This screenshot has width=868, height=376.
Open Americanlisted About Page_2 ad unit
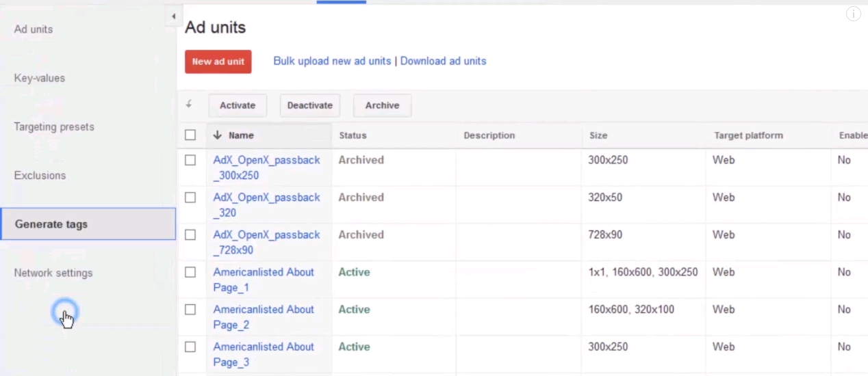pos(264,317)
